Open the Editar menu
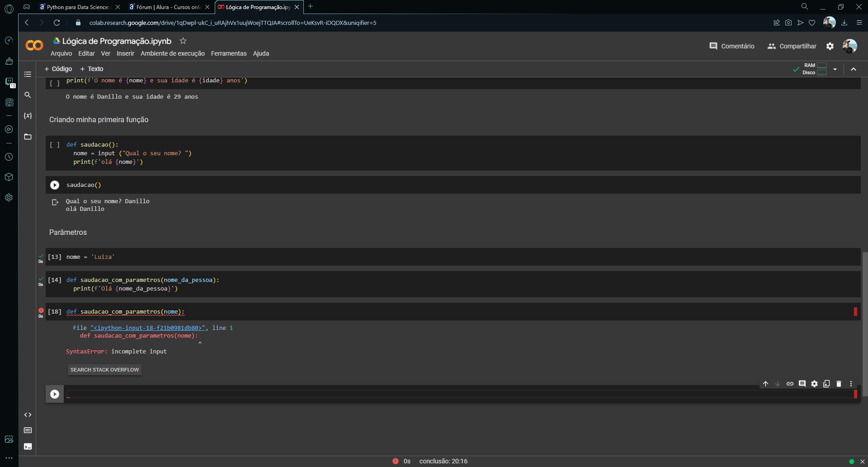Viewport: 868px width, 467px height. (x=86, y=53)
